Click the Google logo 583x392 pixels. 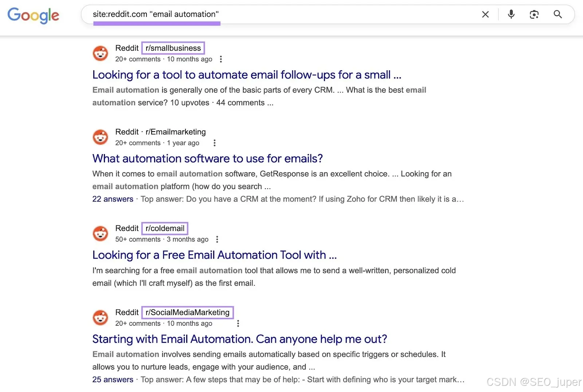tap(33, 15)
